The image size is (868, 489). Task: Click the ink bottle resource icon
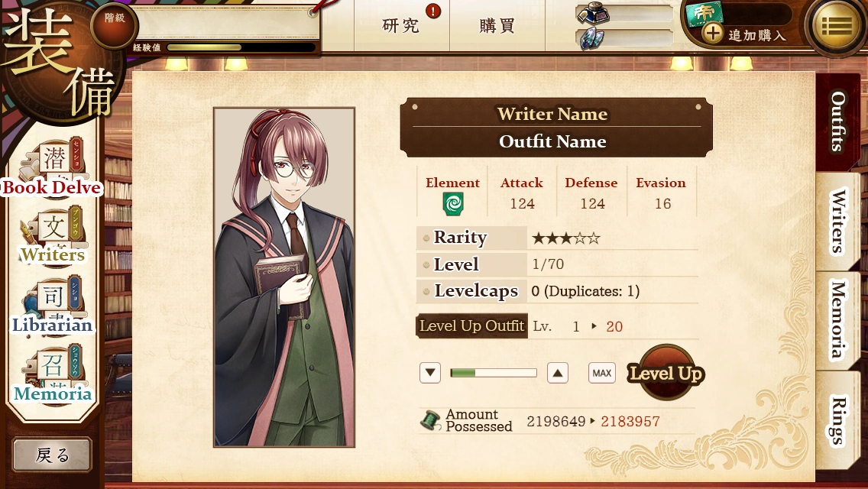(x=593, y=13)
